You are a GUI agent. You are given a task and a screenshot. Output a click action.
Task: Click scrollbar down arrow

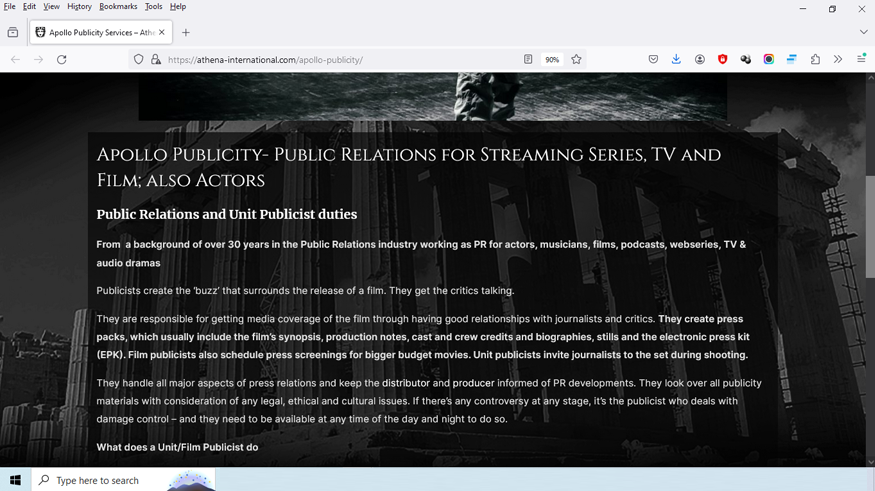click(x=870, y=462)
